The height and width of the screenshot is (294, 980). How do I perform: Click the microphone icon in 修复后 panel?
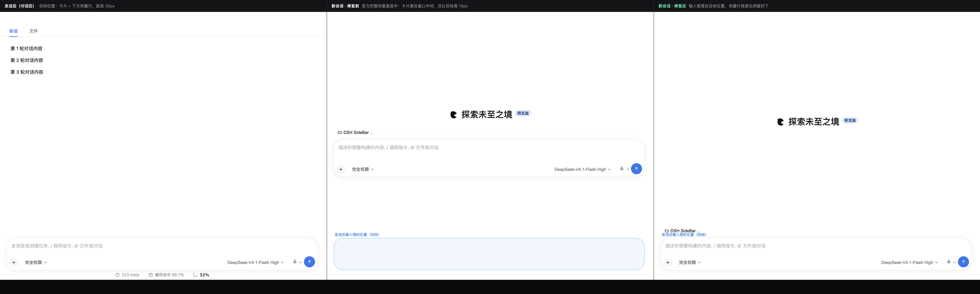(949, 262)
